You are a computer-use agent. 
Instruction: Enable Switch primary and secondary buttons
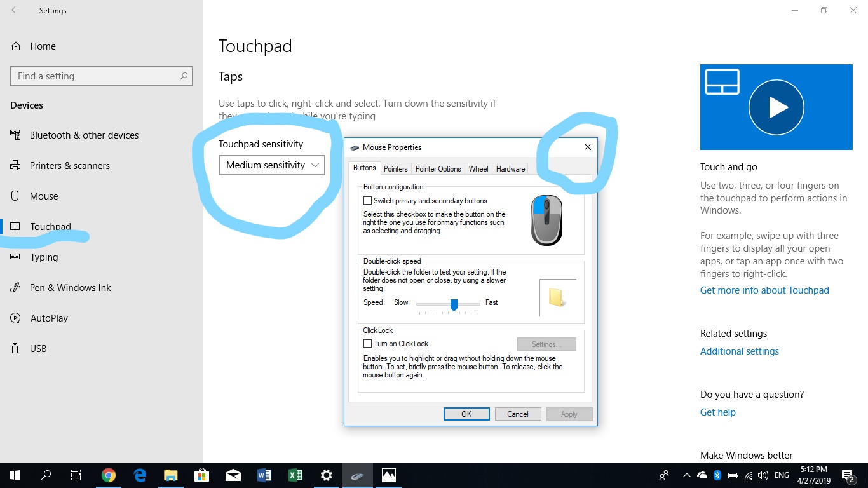[367, 200]
